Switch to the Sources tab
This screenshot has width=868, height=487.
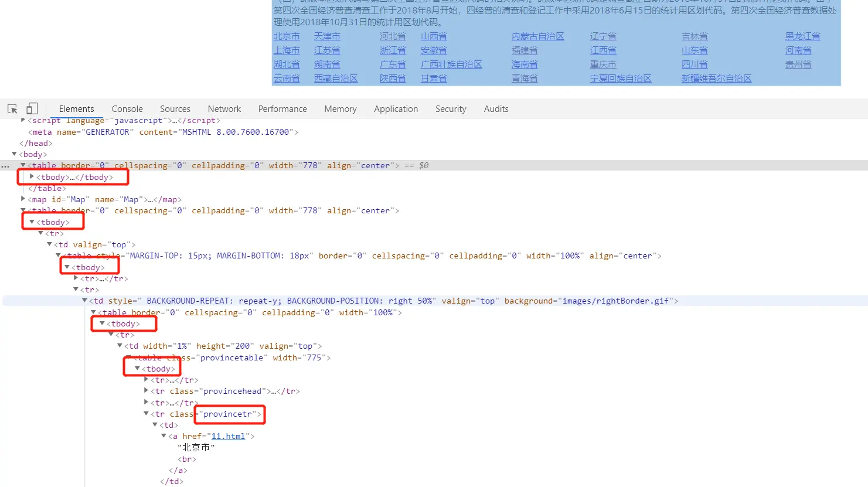coord(175,109)
